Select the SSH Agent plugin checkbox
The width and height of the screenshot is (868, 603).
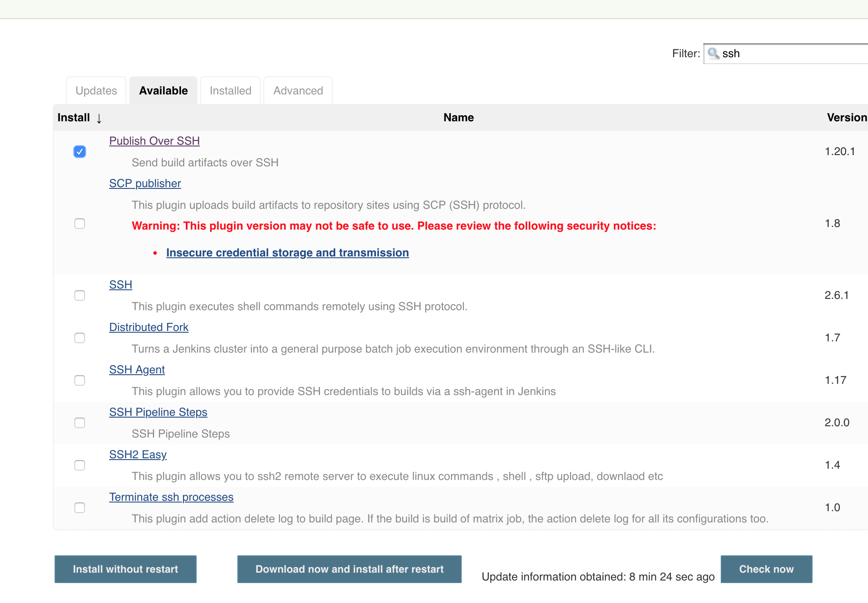tap(80, 380)
